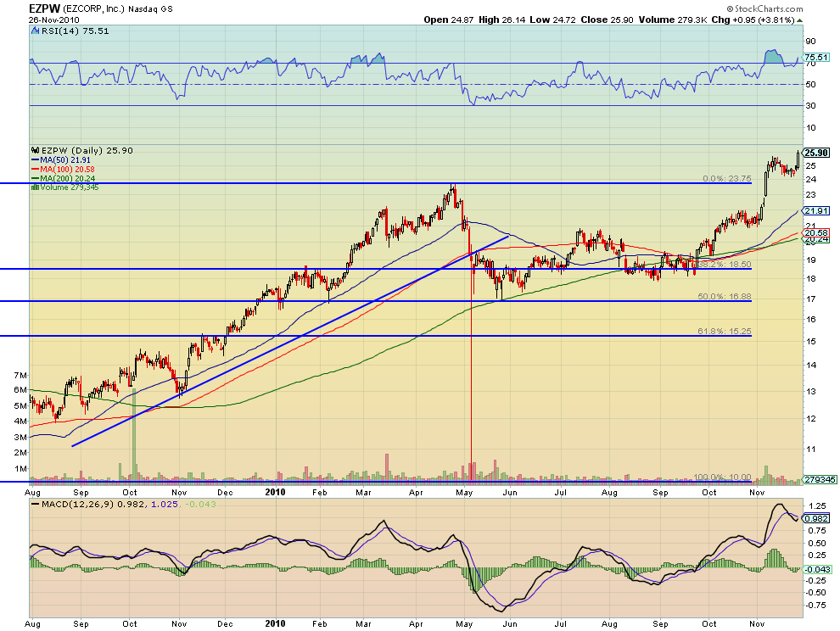Click the 100.0%: 10.00 Fibonacci label
Screen dimensions: 840x631
pos(723,477)
